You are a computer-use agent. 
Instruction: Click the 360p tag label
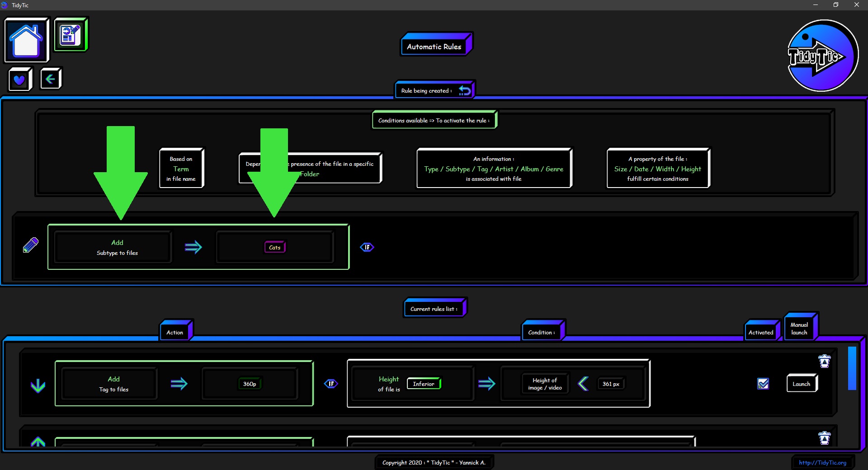click(250, 384)
